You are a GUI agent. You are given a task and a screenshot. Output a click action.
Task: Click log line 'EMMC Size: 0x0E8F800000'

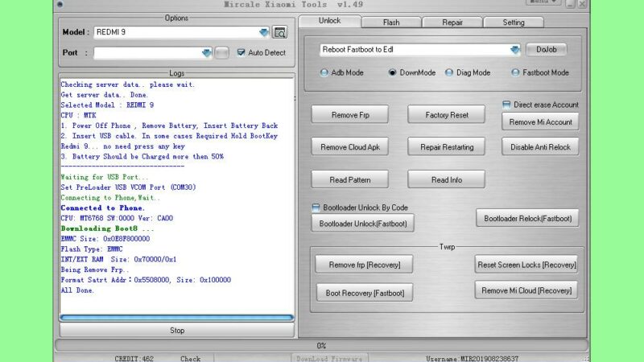tap(105, 238)
